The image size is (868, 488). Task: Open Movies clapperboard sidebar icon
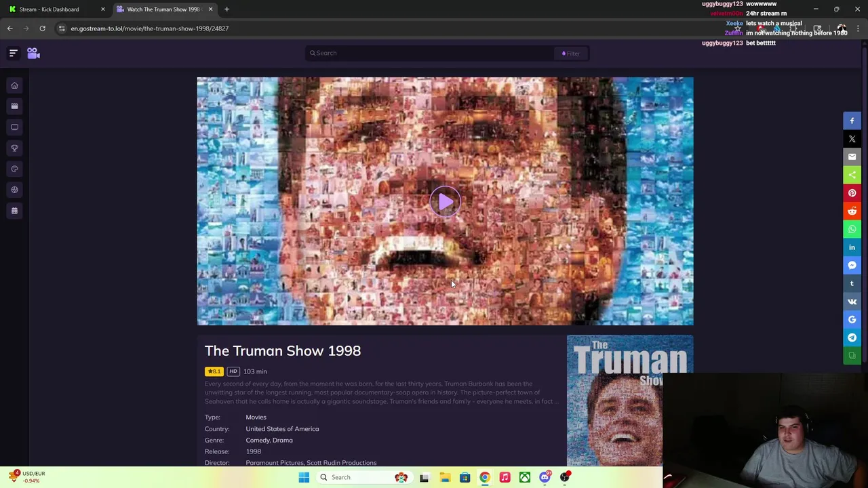14,106
